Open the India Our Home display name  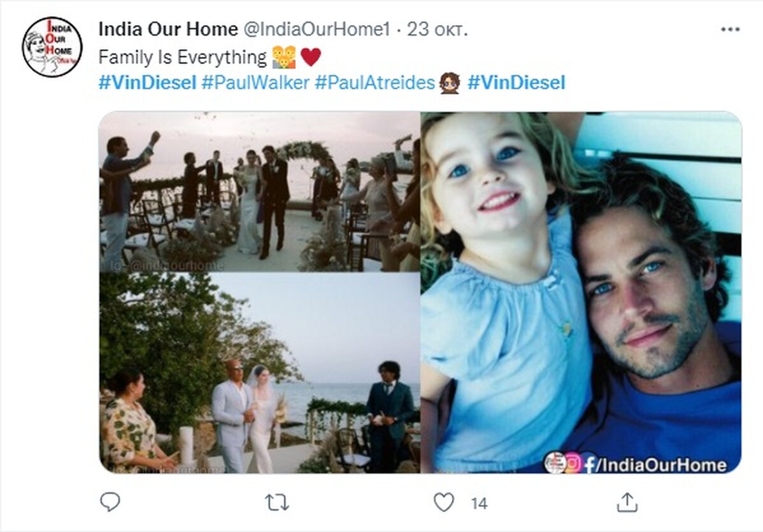click(168, 29)
